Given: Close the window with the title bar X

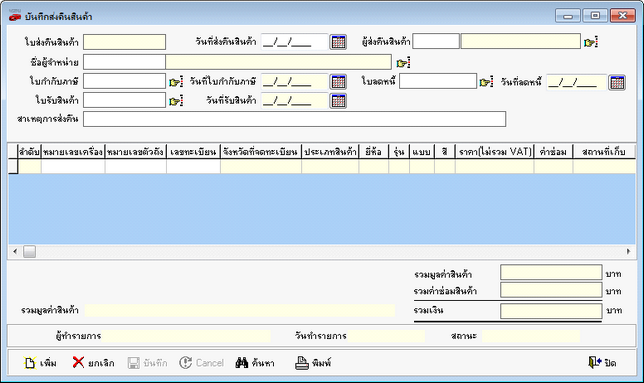Looking at the screenshot, I should point(623,16).
